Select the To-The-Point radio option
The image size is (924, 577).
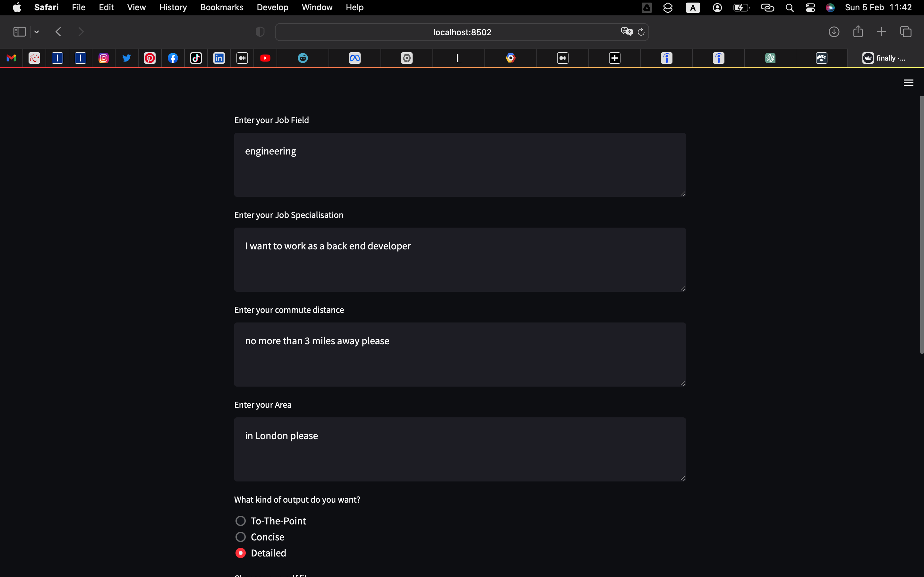click(x=241, y=521)
